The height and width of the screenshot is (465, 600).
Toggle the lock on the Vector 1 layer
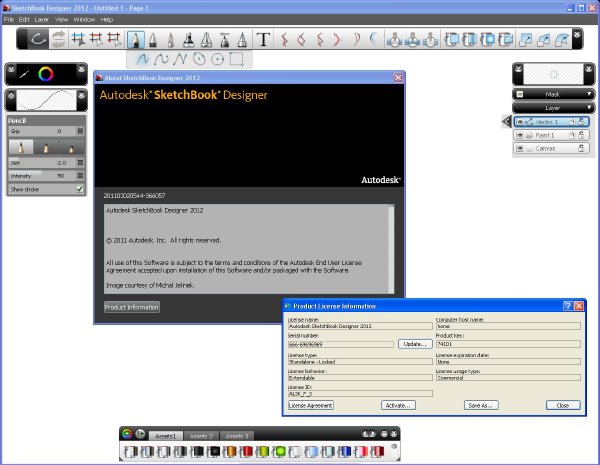coord(581,122)
